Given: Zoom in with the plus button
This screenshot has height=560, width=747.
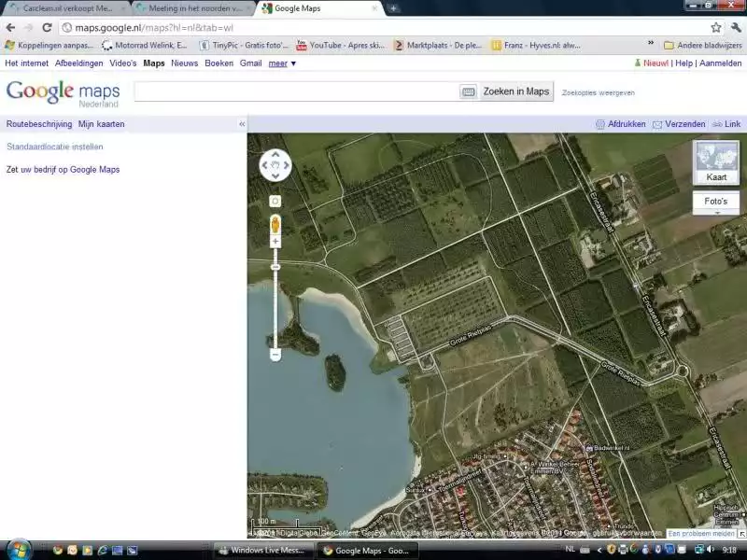Looking at the screenshot, I should [x=275, y=242].
